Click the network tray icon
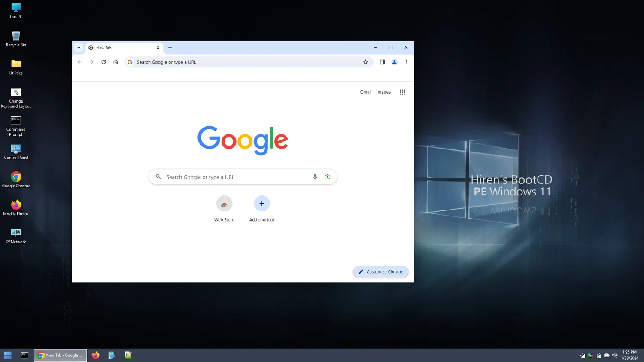This screenshot has width=644, height=362. [583, 356]
